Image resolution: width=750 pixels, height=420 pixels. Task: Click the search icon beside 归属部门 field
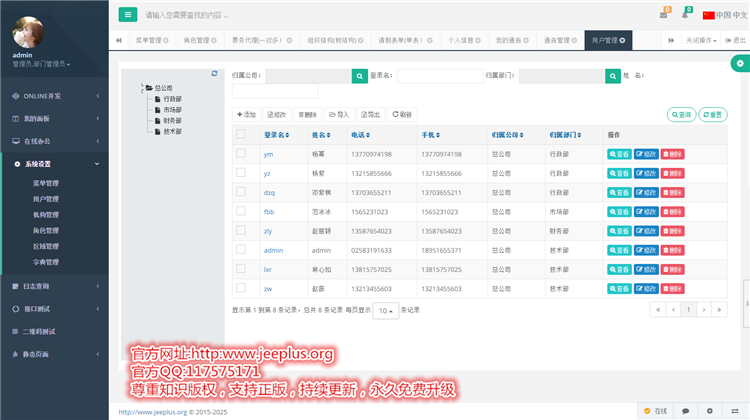coord(613,75)
